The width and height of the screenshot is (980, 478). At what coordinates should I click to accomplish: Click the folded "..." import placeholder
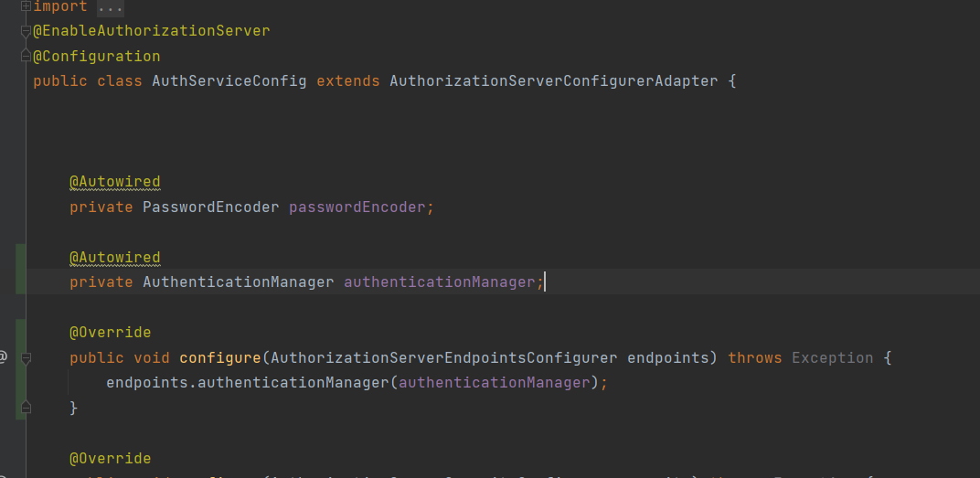pos(110,6)
